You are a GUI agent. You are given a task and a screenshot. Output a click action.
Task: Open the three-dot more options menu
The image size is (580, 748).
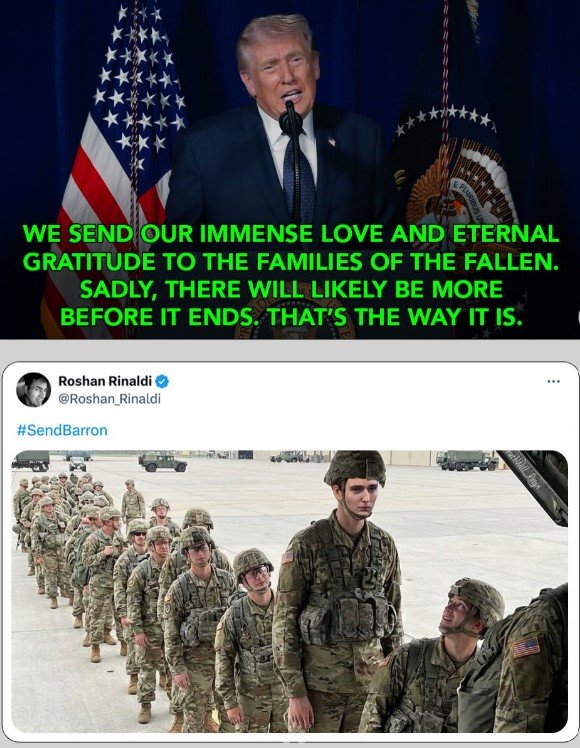(x=553, y=381)
